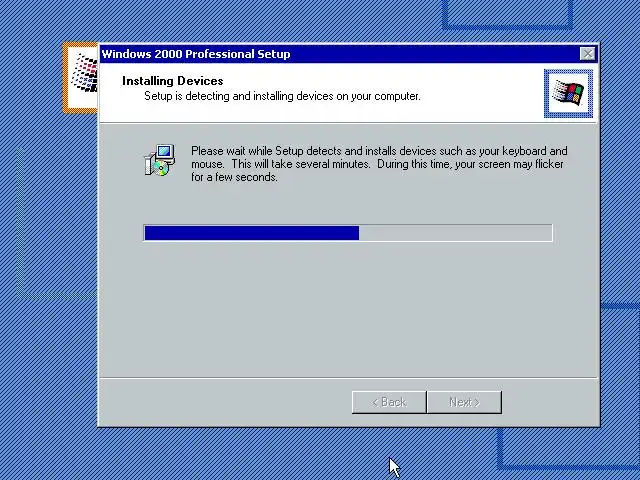
Task: Click the partly hidden Windows logo behind the dialog
Action: click(x=80, y=77)
